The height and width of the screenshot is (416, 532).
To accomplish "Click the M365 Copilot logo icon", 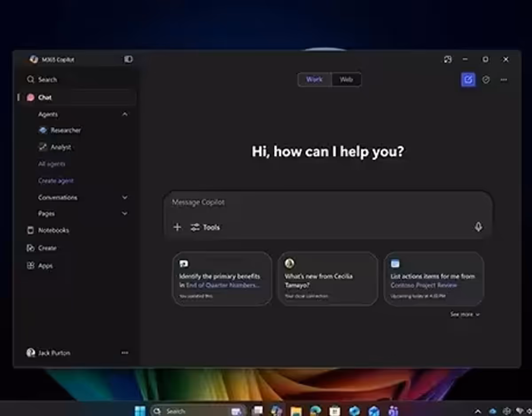I will 34,59.
